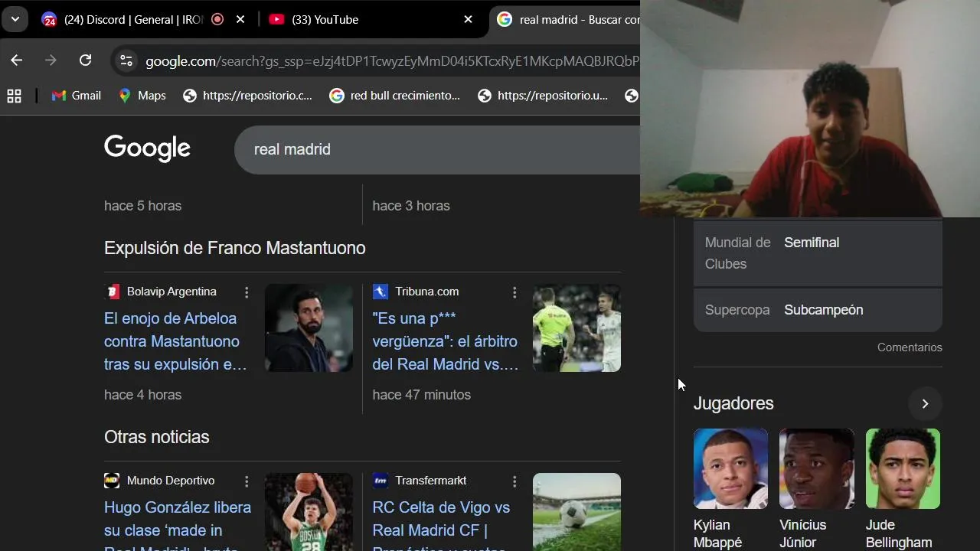
Task: Open the tab search dropdown arrow
Action: pos(15,19)
